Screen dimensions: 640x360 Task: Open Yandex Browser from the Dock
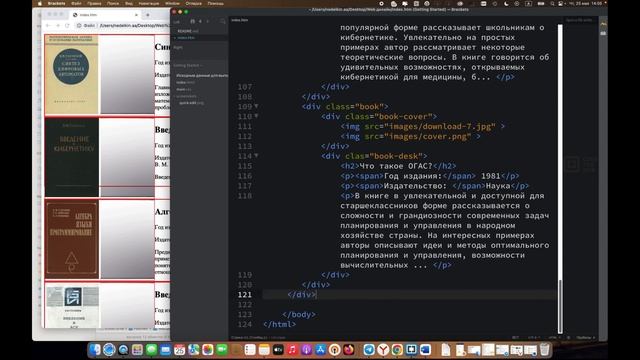pos(383,349)
